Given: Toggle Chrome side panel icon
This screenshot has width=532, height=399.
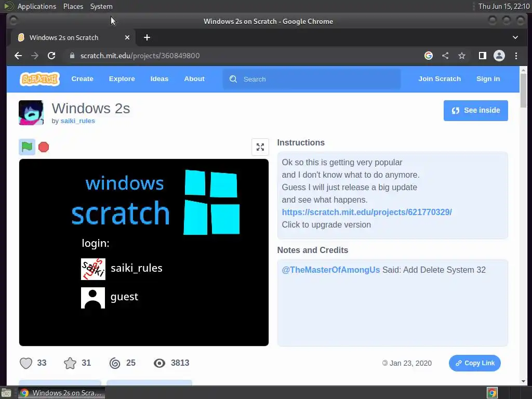Looking at the screenshot, I should pos(483,56).
